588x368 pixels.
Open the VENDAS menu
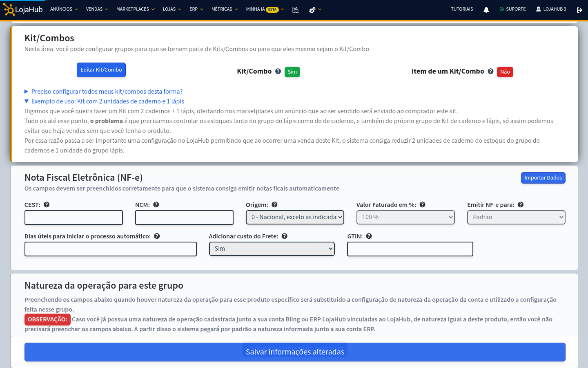point(97,9)
